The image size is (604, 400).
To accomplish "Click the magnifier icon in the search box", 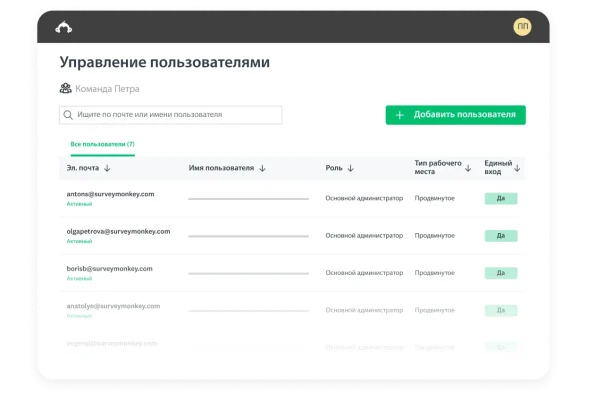I will pyautogui.click(x=68, y=115).
